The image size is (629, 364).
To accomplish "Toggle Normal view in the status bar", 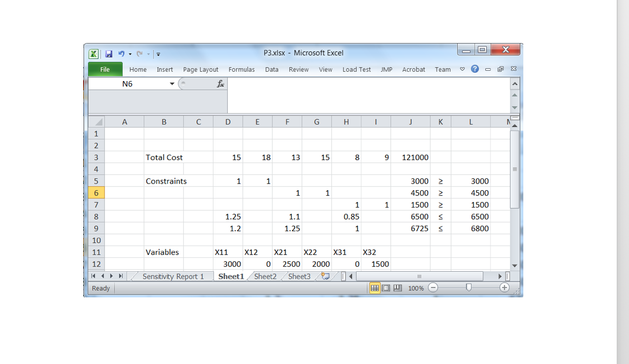I will click(375, 288).
